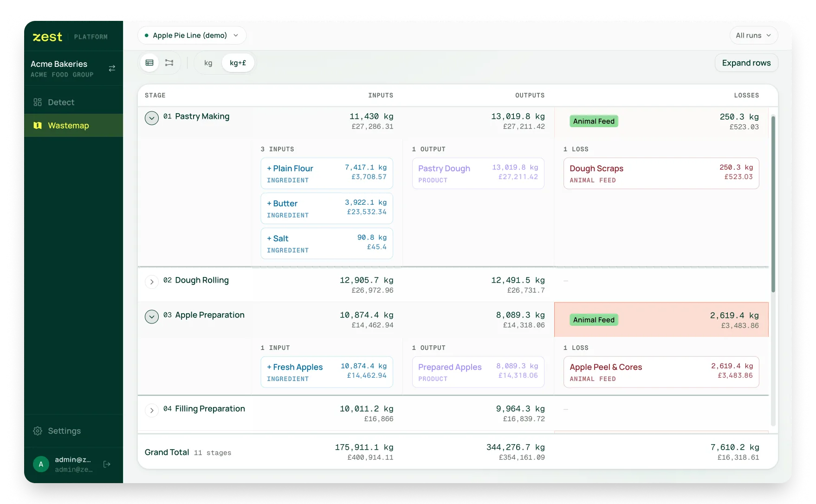
Task: Open the Butter ingredient card
Action: [327, 208]
